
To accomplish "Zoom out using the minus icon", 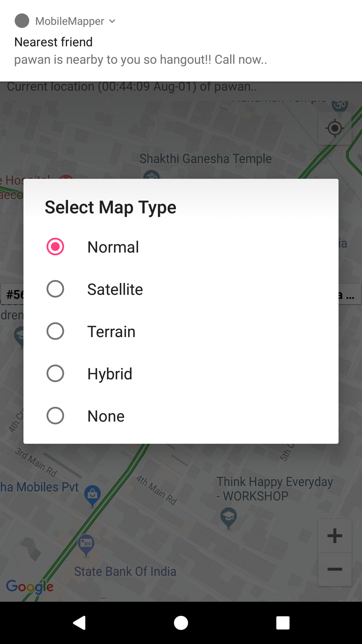I will pyautogui.click(x=334, y=569).
